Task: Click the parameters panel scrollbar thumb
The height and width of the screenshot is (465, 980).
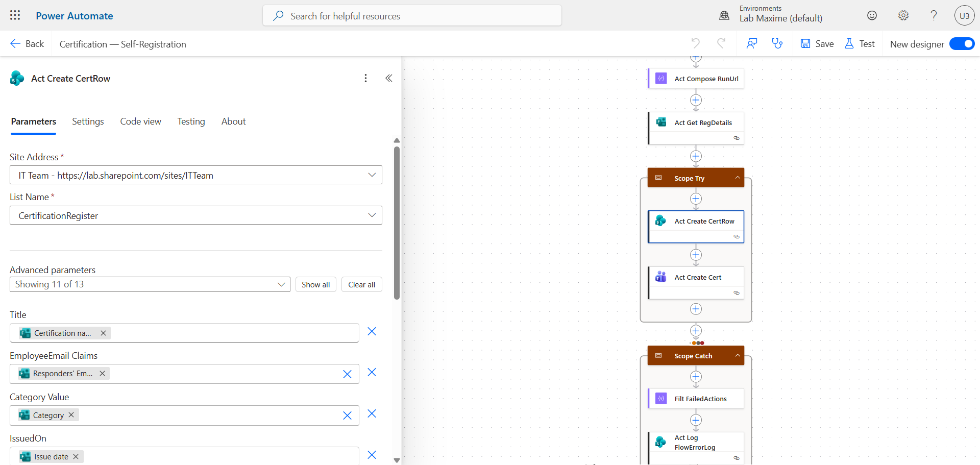Action: click(x=397, y=223)
